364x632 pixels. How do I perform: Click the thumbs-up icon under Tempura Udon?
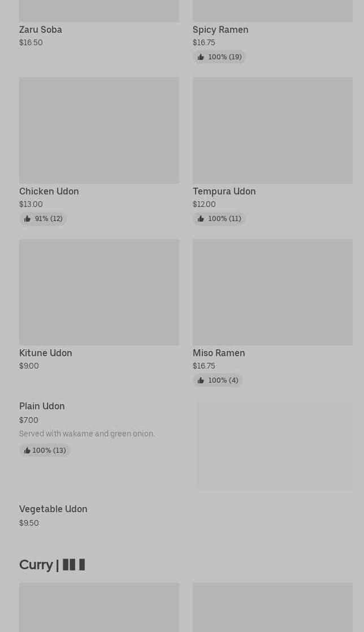[x=201, y=219]
